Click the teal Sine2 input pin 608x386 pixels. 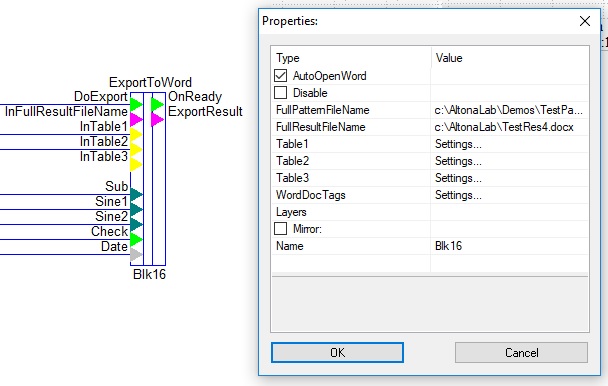(x=136, y=224)
